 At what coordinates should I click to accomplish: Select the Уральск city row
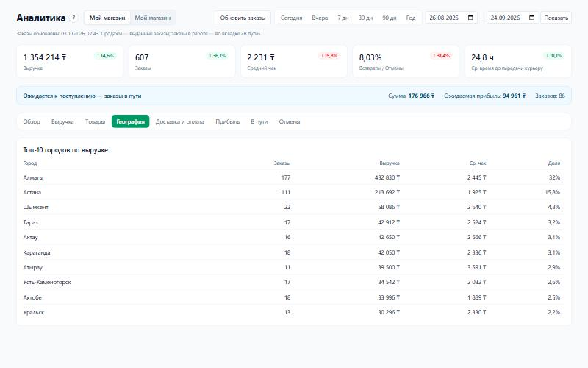click(x=292, y=312)
